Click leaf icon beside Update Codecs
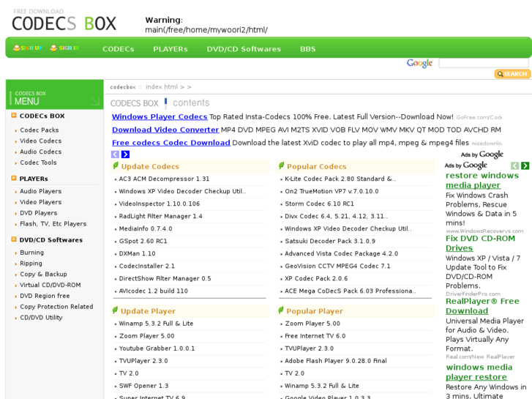532x399 pixels. [116, 165]
